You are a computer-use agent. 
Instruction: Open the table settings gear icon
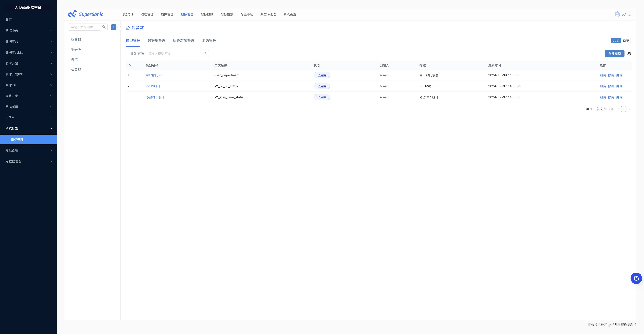tap(629, 54)
